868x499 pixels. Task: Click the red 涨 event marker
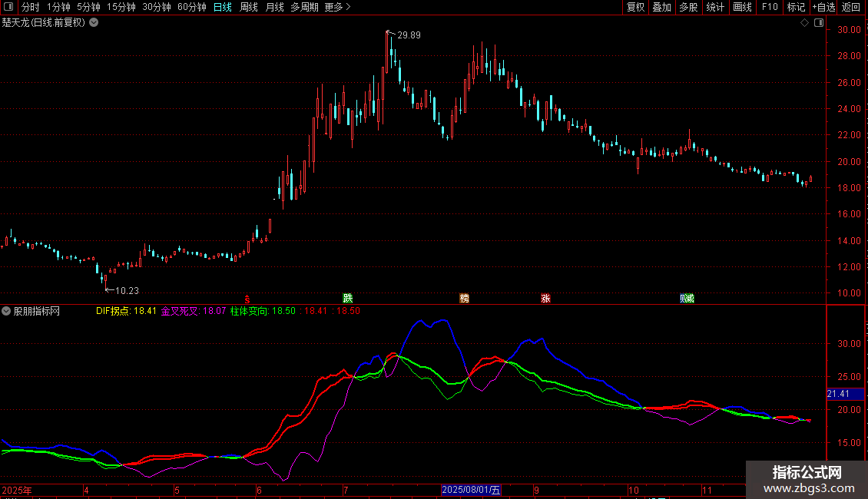click(x=545, y=298)
